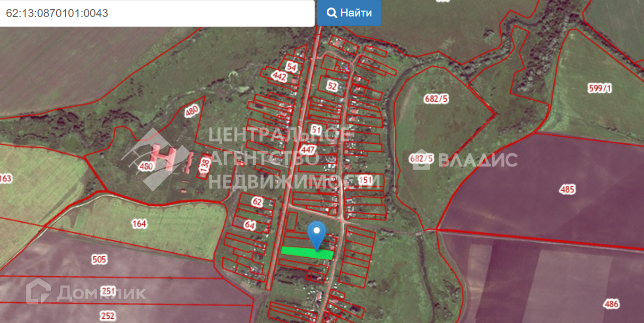644x323 pixels.
Task: Click the Найти search button
Action: point(349,13)
